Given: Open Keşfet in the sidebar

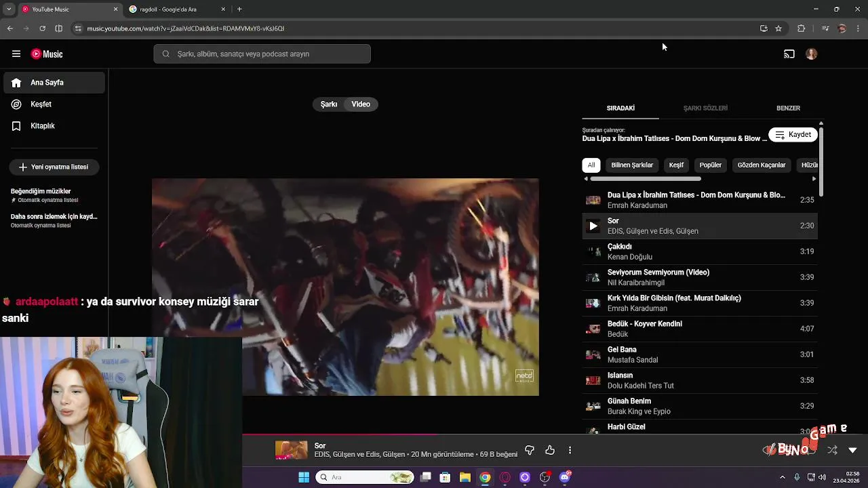Looking at the screenshot, I should pos(54,104).
